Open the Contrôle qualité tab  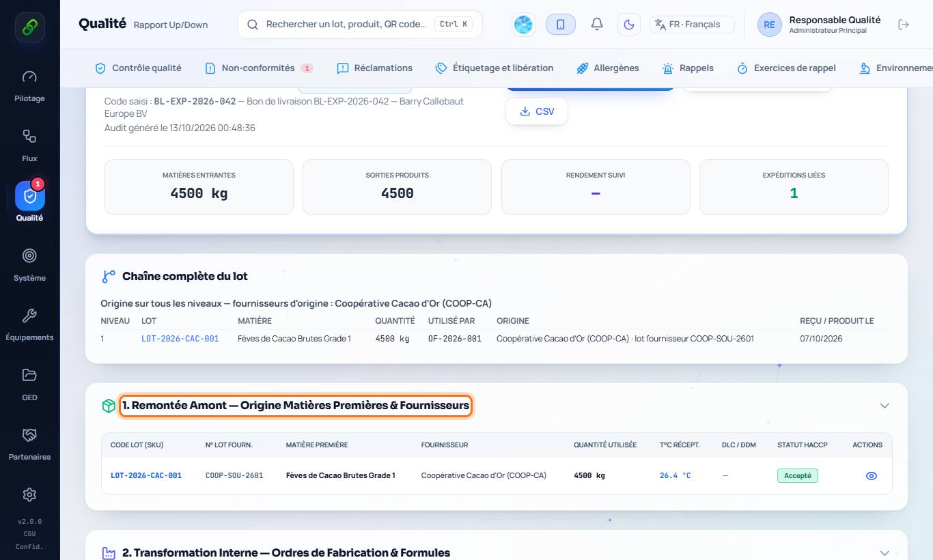(138, 68)
